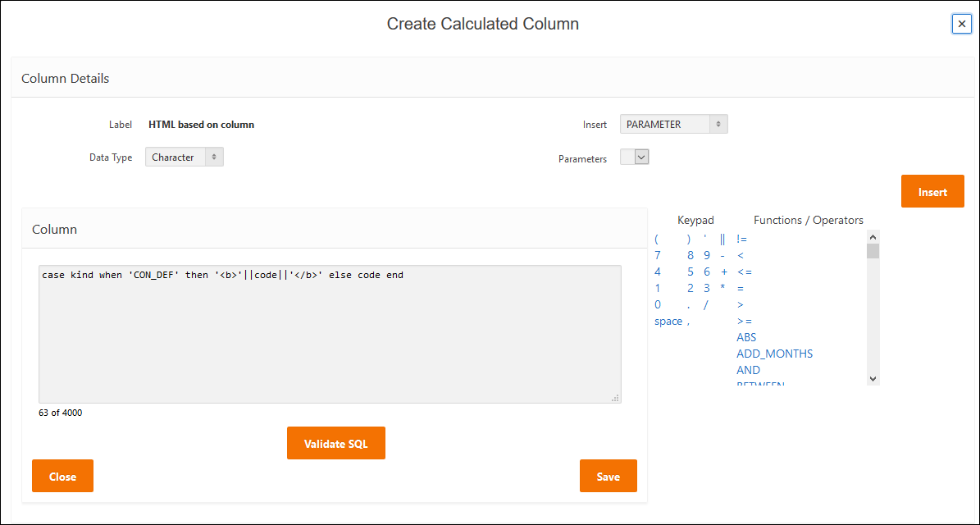Expand the Parameters dropdown
This screenshot has height=525, width=980.
(x=641, y=157)
